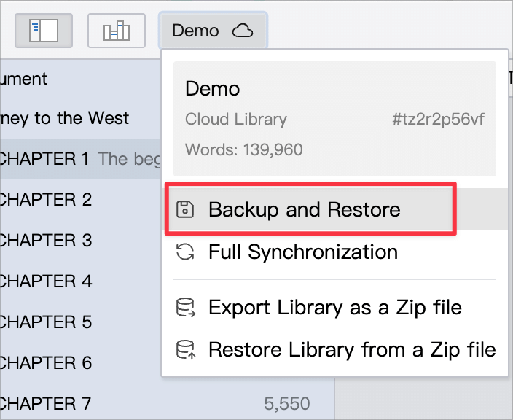
Task: Select Export Library as a Zip file
Action: (334, 308)
